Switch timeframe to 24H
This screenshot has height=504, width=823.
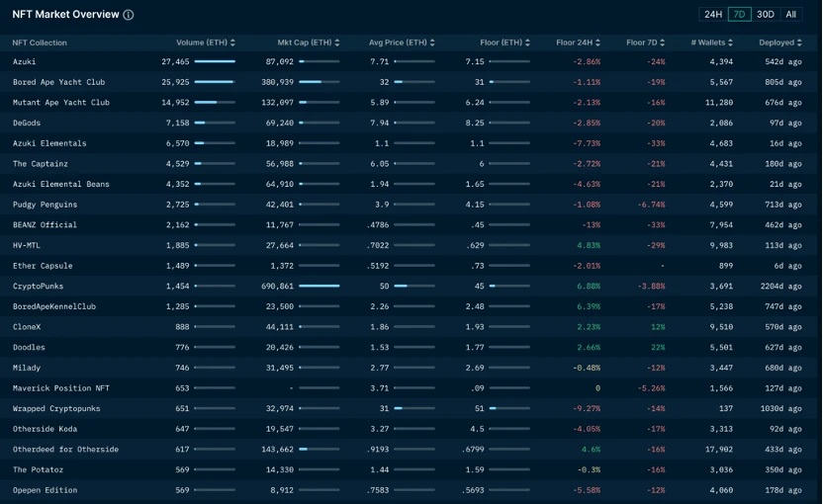point(712,15)
